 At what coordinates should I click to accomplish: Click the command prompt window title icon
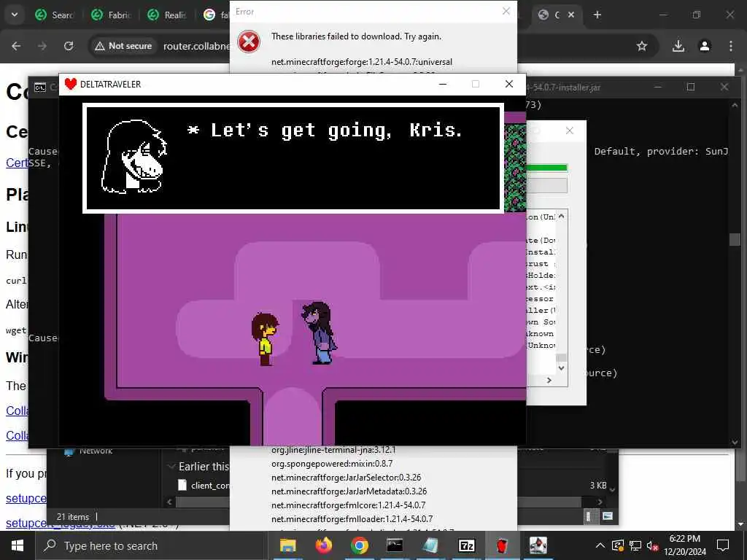point(40,87)
